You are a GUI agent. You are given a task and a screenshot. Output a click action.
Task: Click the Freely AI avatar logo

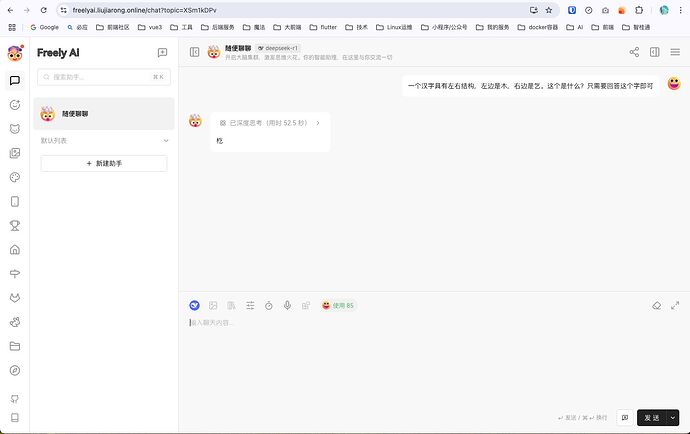(15, 53)
